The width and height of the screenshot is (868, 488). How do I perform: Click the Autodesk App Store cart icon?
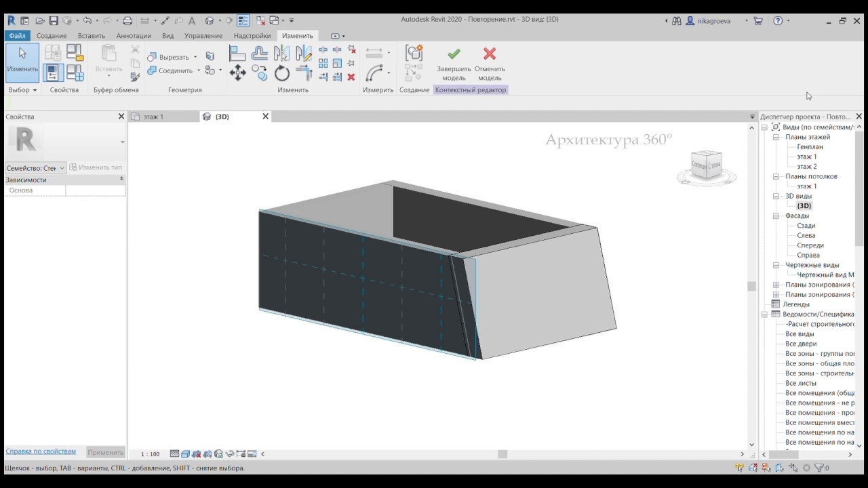[x=758, y=21]
